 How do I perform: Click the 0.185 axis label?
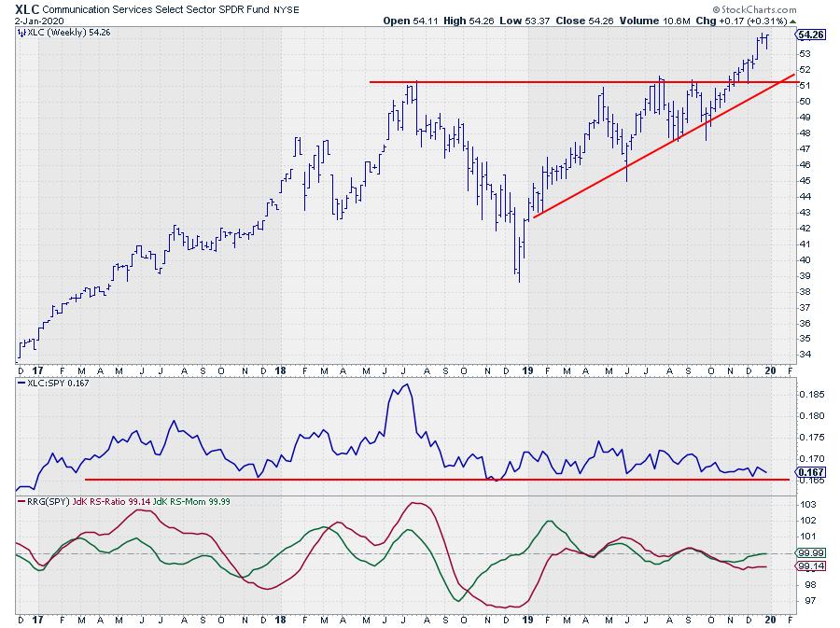(x=812, y=395)
